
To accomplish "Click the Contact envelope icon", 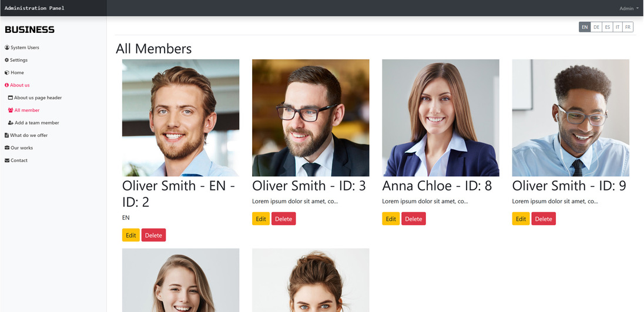I will [7, 160].
